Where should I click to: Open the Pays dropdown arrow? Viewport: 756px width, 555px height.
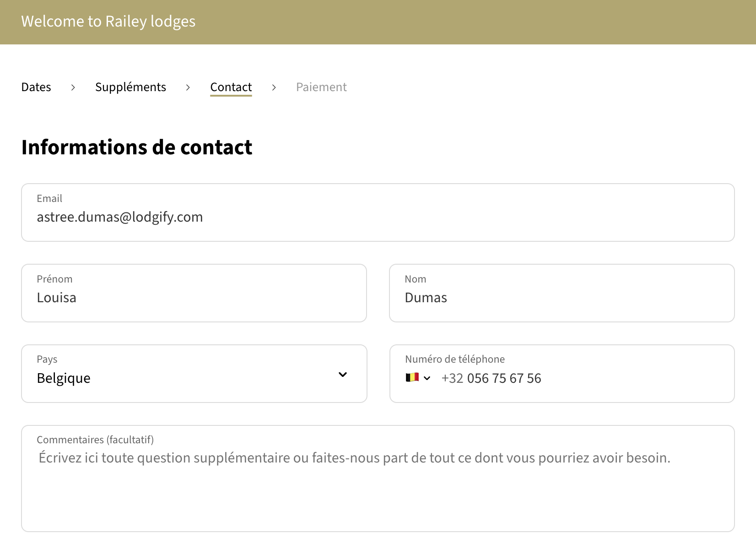point(343,375)
